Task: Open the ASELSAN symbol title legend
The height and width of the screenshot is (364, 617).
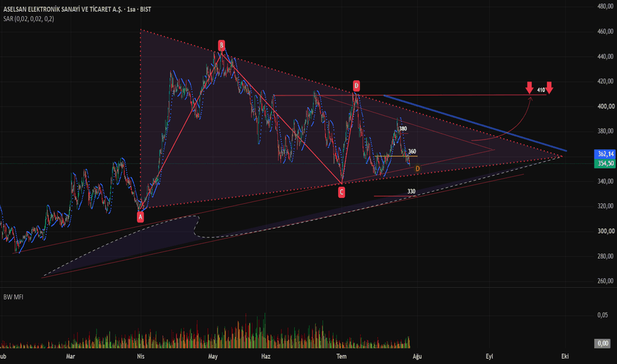Action: point(77,9)
